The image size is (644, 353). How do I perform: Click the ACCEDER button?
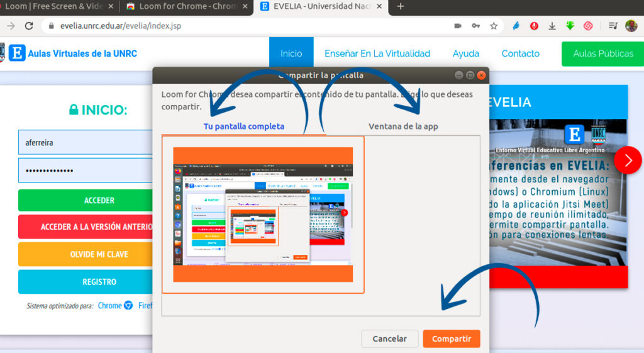click(86, 200)
